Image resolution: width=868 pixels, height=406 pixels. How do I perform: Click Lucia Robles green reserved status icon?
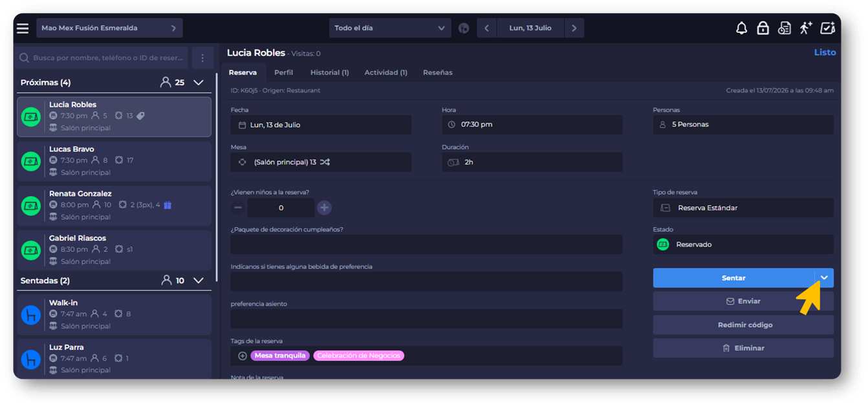tap(31, 117)
